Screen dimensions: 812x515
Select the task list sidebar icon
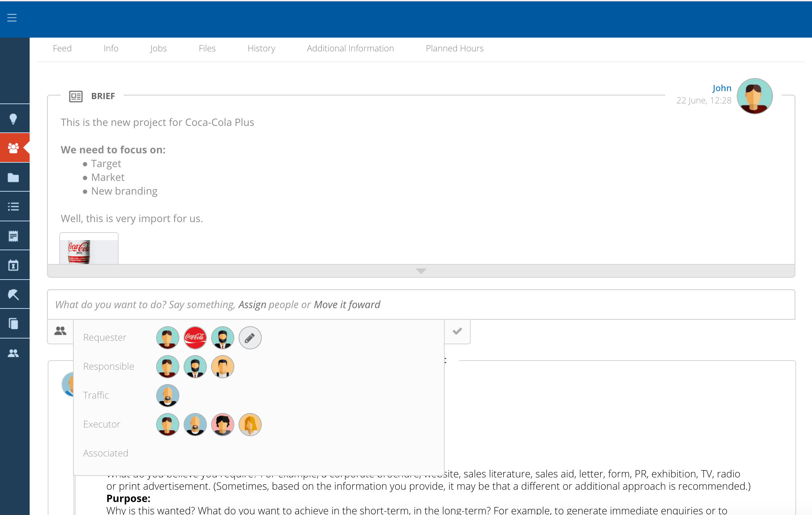point(13,207)
